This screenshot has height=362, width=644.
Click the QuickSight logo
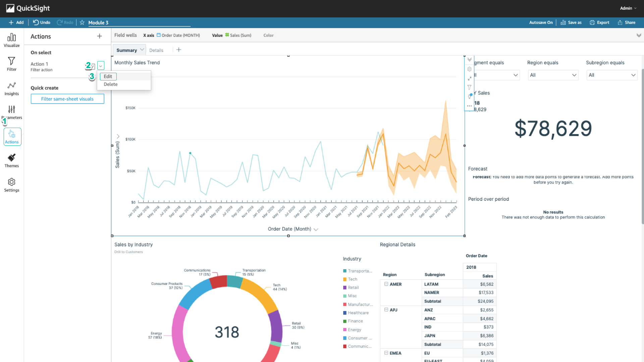coord(28,8)
